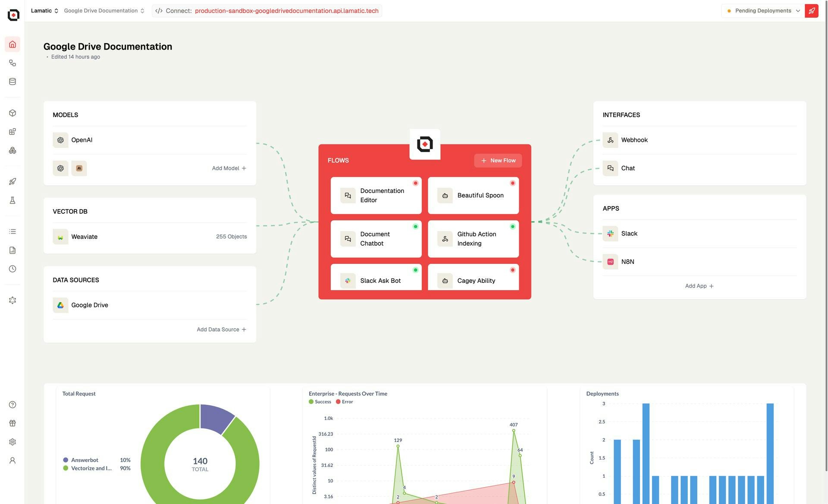Expand the Pending Deployments dropdown

tap(763, 11)
